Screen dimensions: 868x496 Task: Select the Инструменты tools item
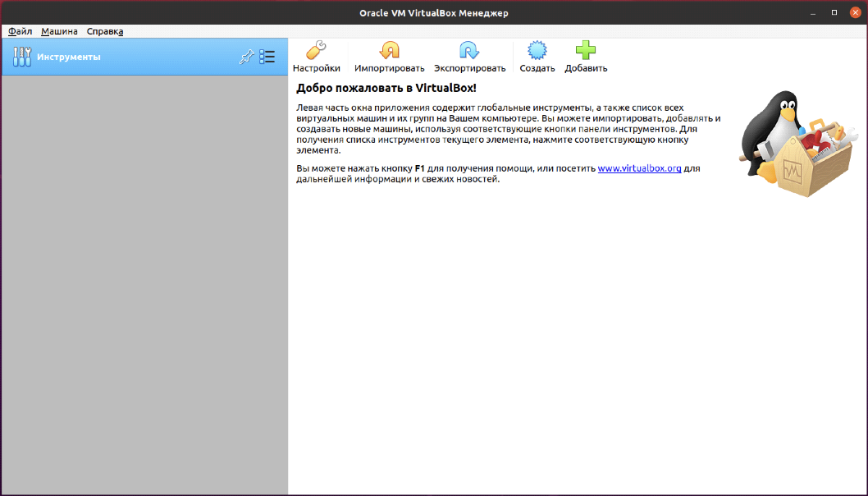[144, 57]
